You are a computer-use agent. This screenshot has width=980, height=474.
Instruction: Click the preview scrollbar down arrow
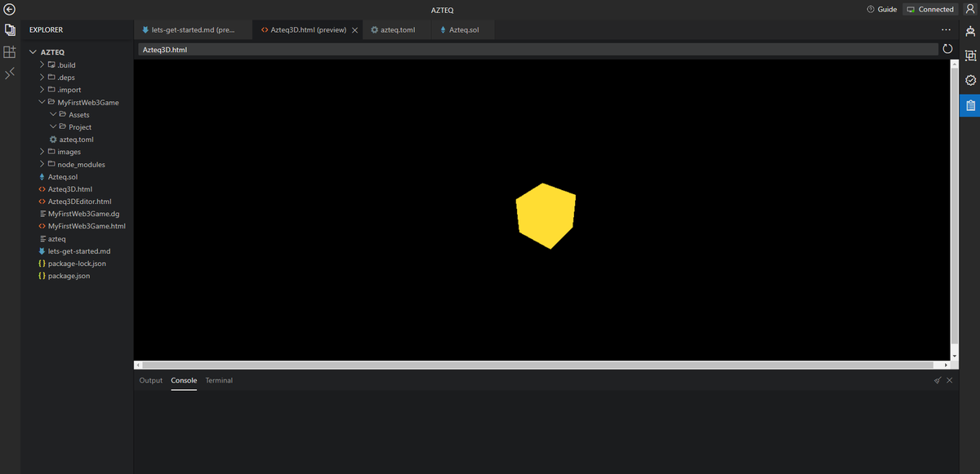coord(955,357)
